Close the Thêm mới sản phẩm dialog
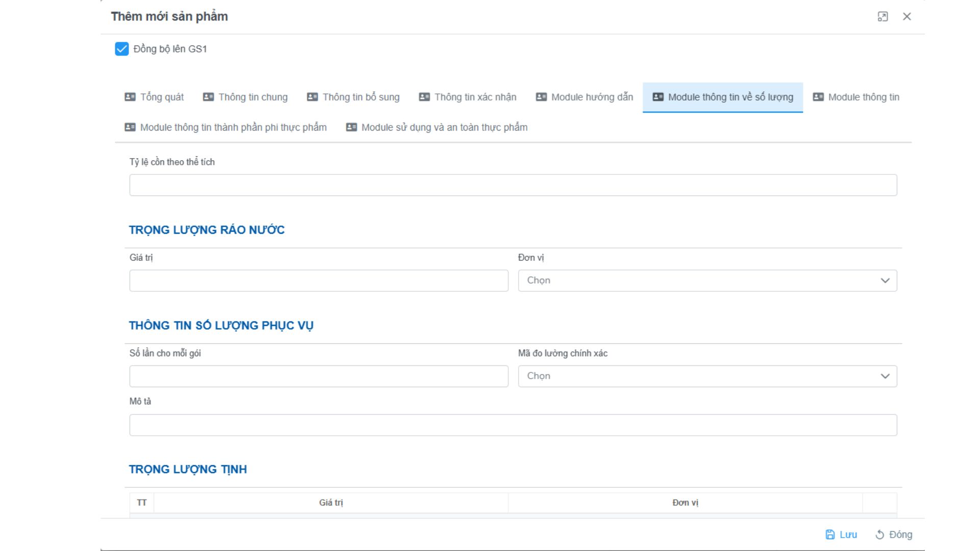The height and width of the screenshot is (551, 980). point(906,17)
